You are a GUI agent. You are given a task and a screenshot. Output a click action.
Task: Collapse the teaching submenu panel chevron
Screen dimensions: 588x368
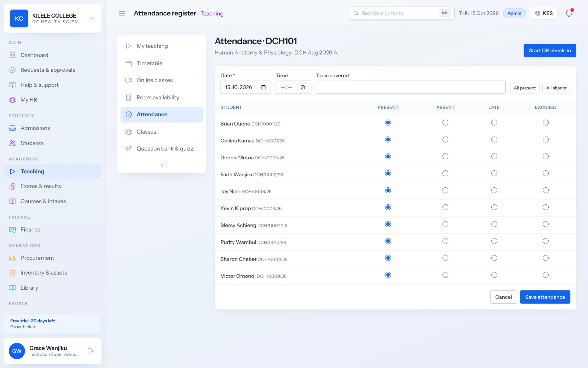pyautogui.click(x=162, y=165)
